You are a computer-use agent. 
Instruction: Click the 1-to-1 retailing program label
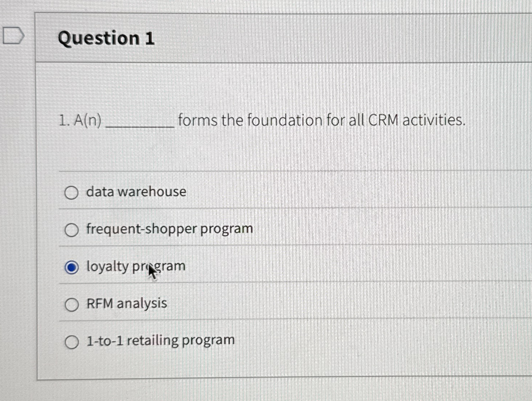pyautogui.click(x=159, y=340)
